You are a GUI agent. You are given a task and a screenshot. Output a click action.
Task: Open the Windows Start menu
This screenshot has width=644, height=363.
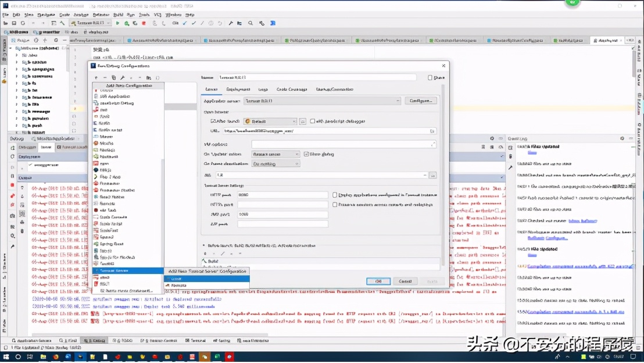6,357
